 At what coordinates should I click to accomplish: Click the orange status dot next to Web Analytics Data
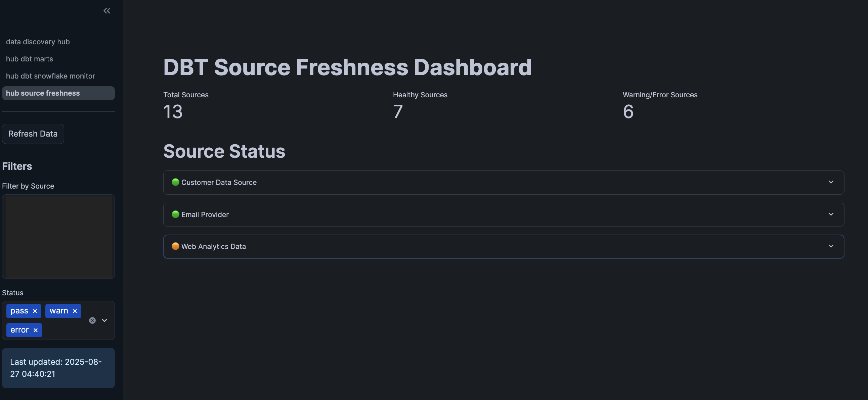pos(176,246)
